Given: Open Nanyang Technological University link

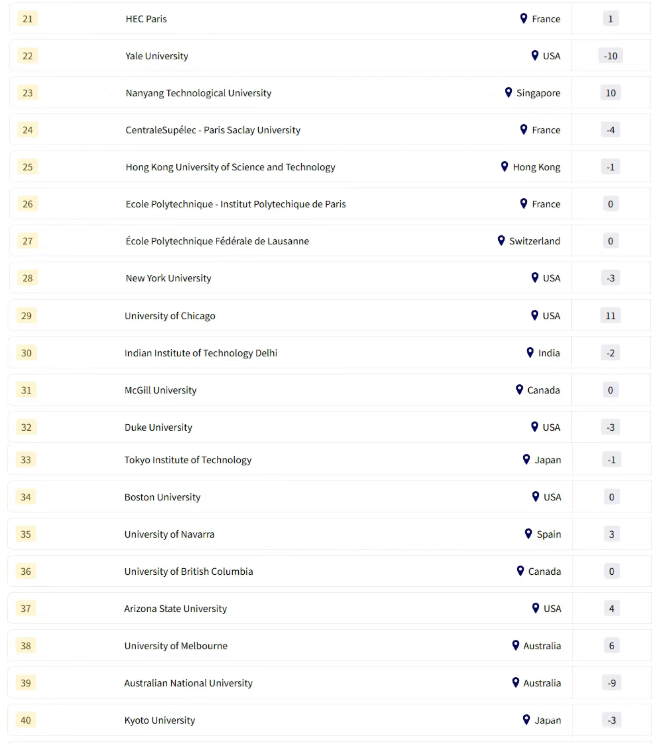Looking at the screenshot, I should click(198, 93).
